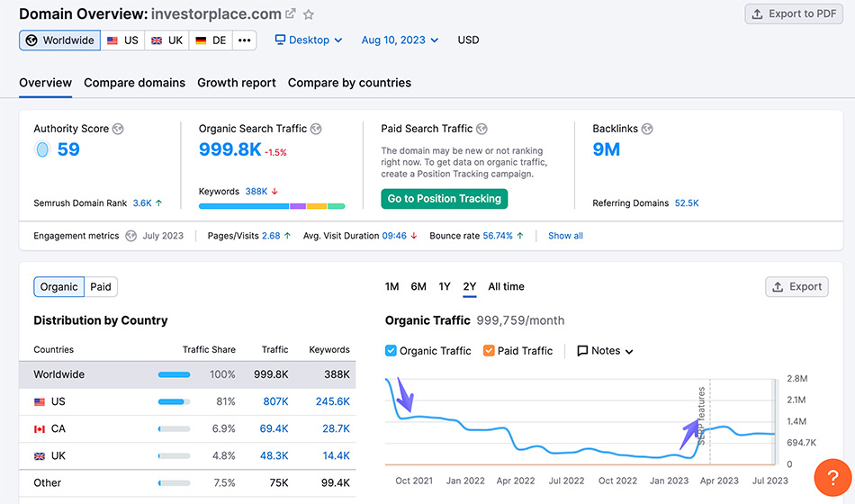The width and height of the screenshot is (855, 504).
Task: Open the 388K keywords link
Action: coord(256,192)
